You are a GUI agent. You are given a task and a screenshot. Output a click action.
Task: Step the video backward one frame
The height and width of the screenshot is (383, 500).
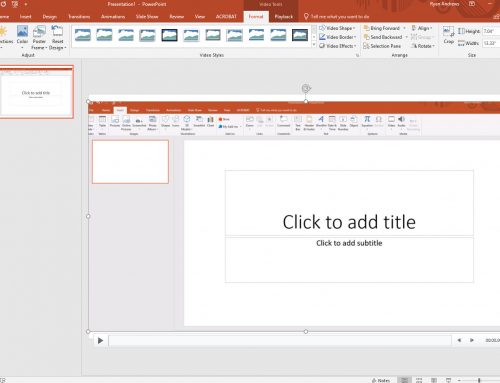pyautogui.click(x=459, y=340)
